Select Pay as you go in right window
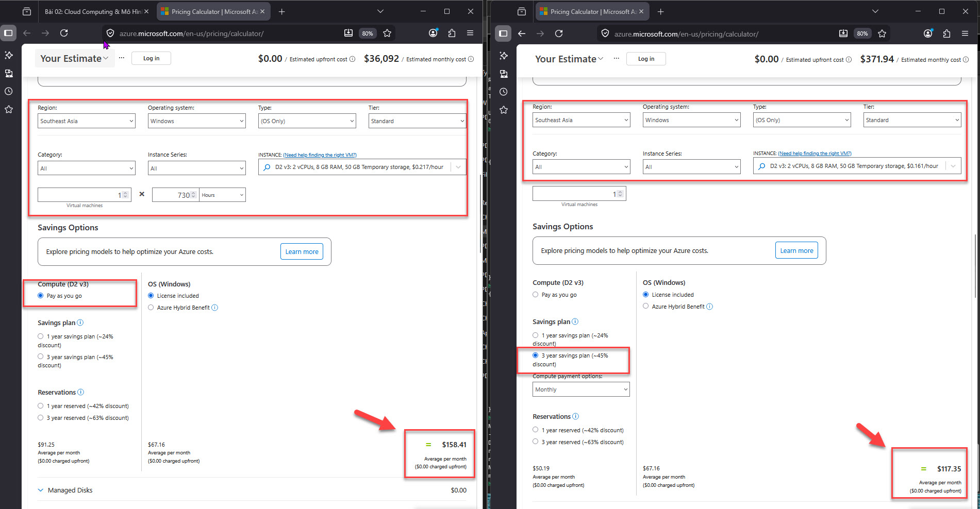980x509 pixels. click(x=536, y=295)
